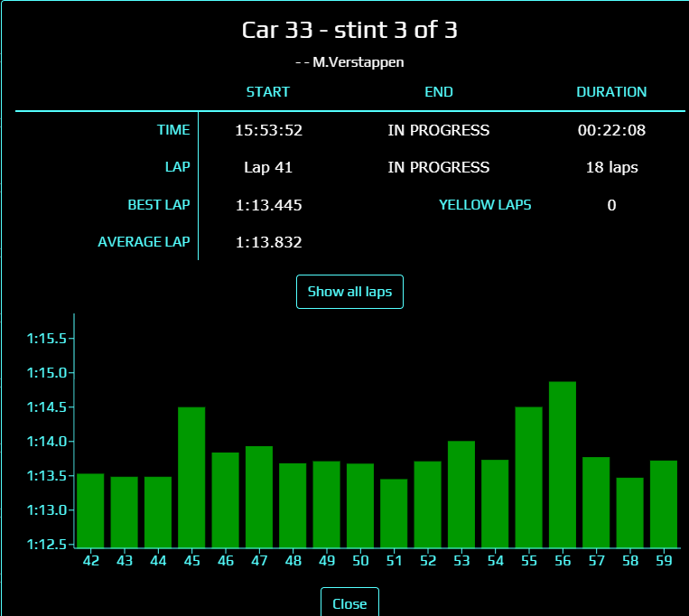Click the 1:13.0 y-axis label
Viewport: 689px width, 616px height.
click(x=47, y=510)
